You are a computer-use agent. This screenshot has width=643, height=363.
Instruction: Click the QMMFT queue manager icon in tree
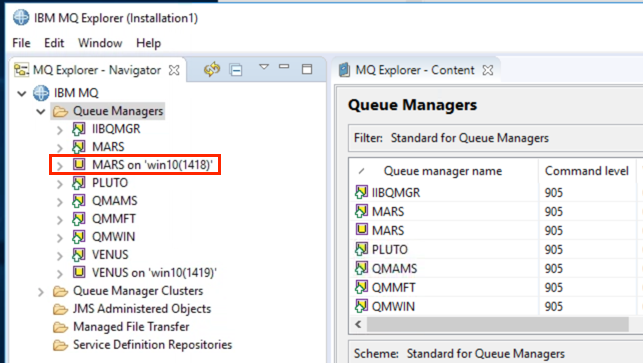(x=78, y=219)
